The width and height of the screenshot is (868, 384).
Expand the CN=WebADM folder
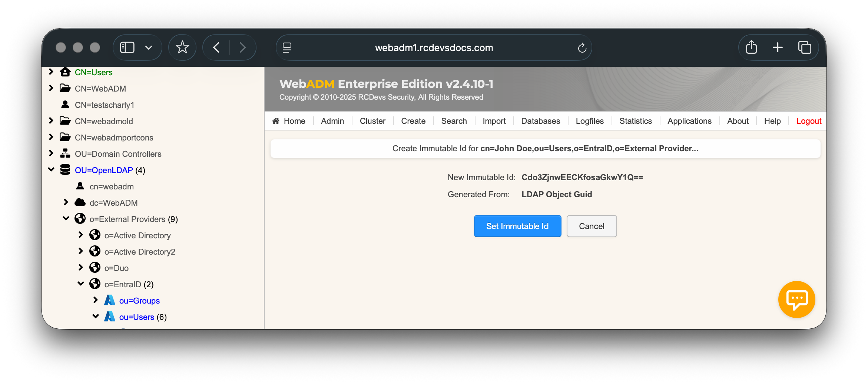coord(51,88)
